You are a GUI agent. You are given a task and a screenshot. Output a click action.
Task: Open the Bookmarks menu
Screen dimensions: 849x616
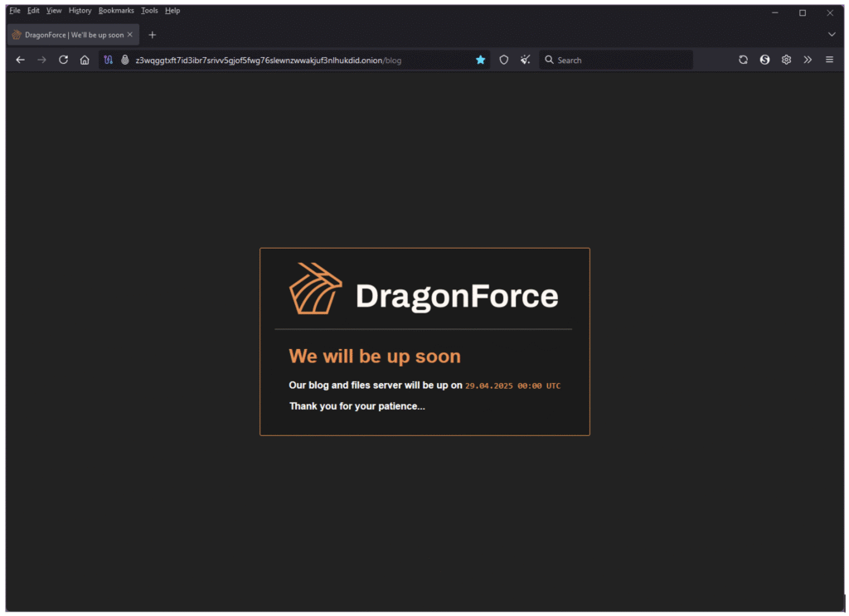pos(116,10)
